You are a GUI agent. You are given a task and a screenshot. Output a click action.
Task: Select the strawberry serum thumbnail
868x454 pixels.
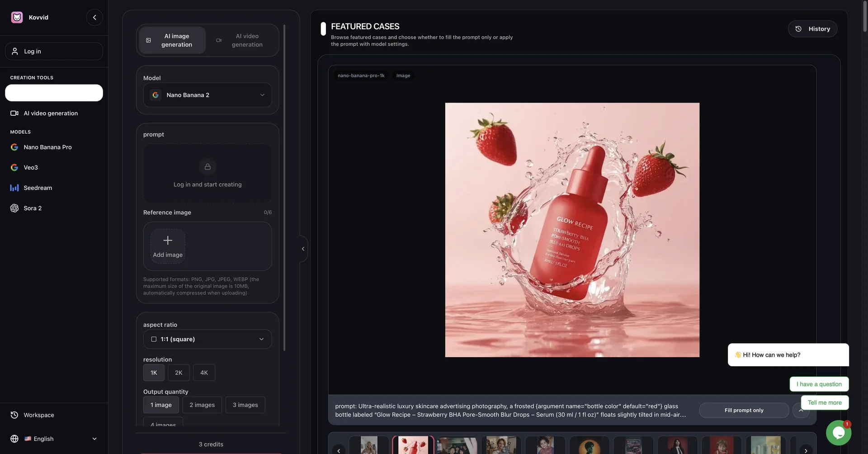click(x=413, y=445)
